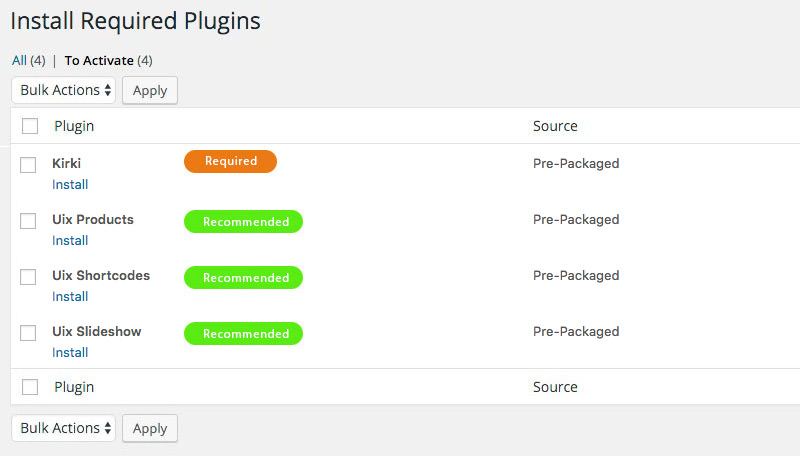
Task: Check the Uix Slideshow checkbox
Action: coord(28,333)
